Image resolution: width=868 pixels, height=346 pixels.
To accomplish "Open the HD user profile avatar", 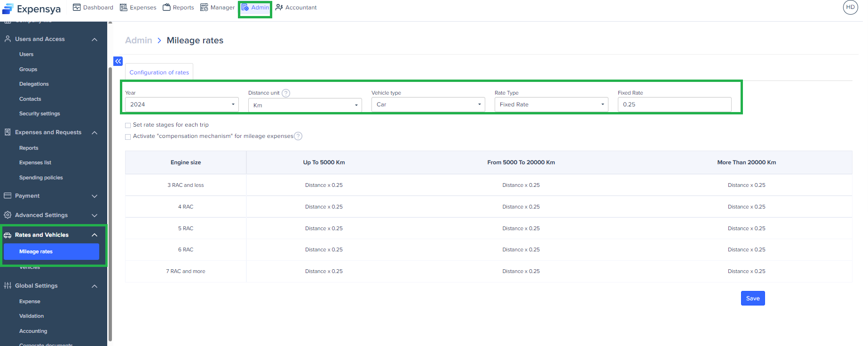I will 850,8.
